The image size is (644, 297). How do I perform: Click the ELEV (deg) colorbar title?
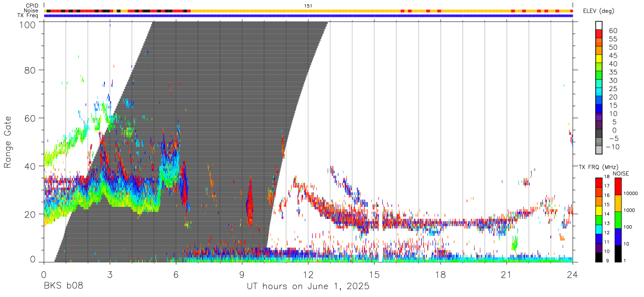599,12
